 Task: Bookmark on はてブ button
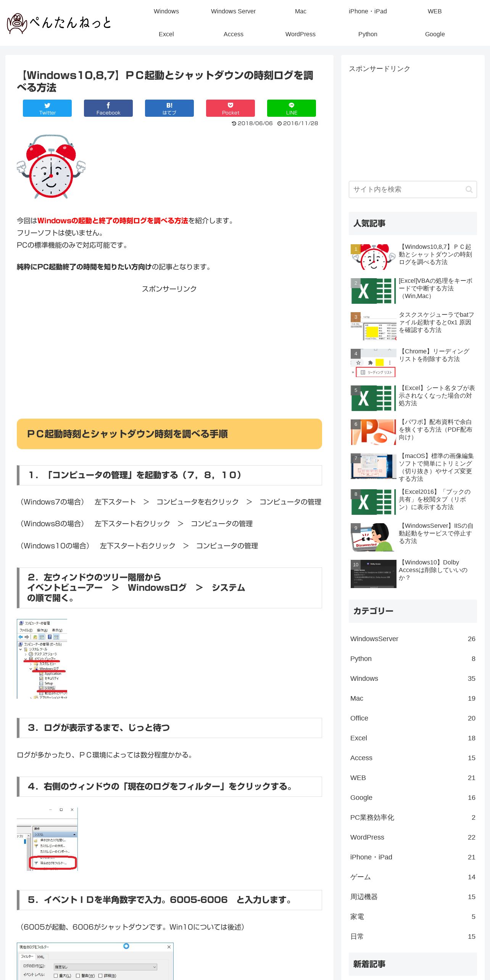click(169, 108)
